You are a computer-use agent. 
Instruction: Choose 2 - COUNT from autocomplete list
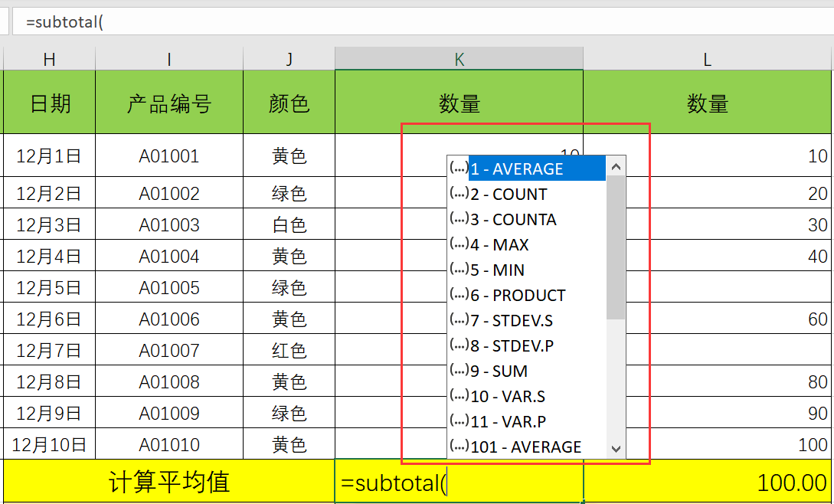click(x=527, y=195)
